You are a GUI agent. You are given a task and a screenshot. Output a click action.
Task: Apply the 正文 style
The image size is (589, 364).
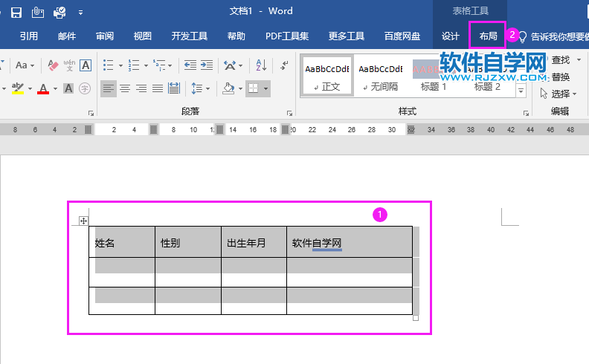326,77
